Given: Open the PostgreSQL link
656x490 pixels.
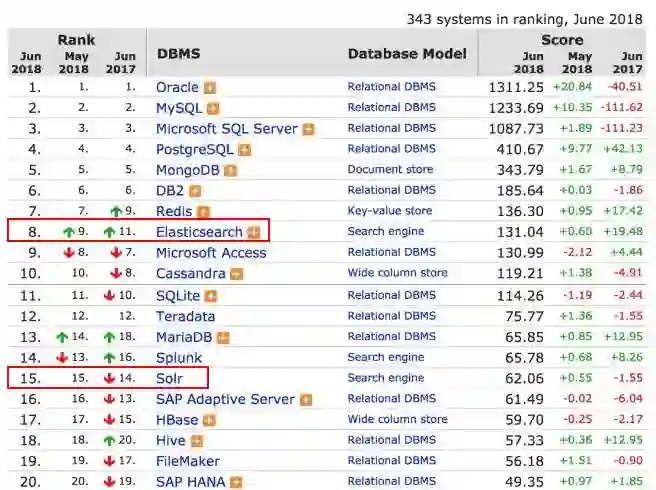Looking at the screenshot, I should (x=195, y=149).
